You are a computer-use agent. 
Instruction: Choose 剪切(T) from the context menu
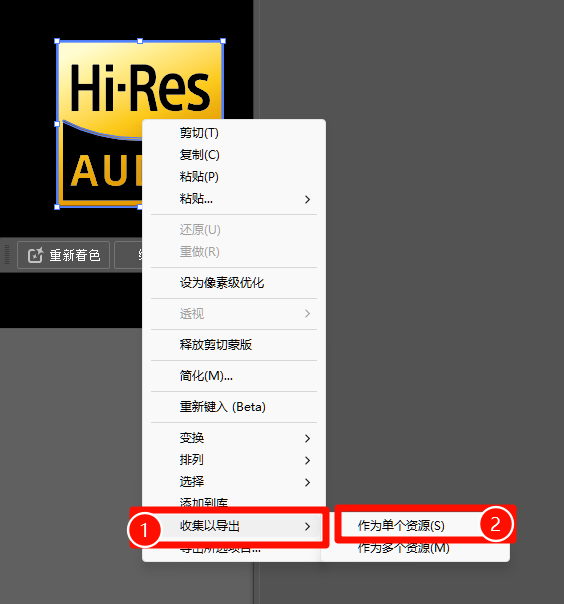[x=234, y=133]
